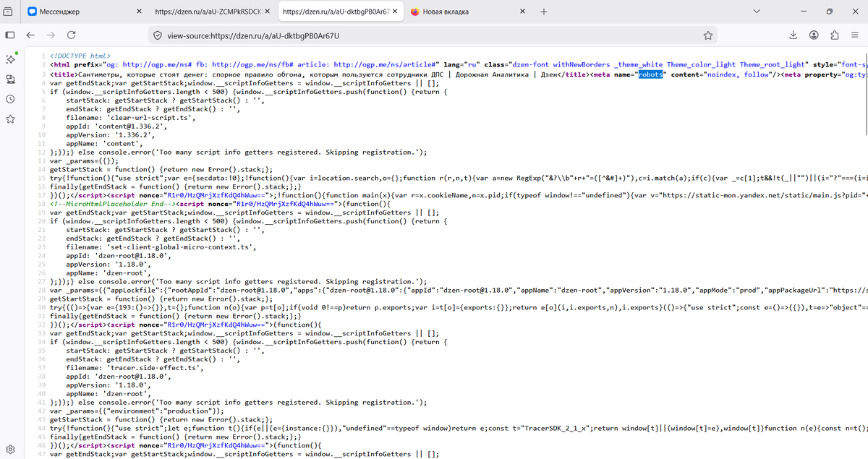Open the Extensions puzzle icon
Viewport: 868px width, 459px height.
[x=835, y=35]
